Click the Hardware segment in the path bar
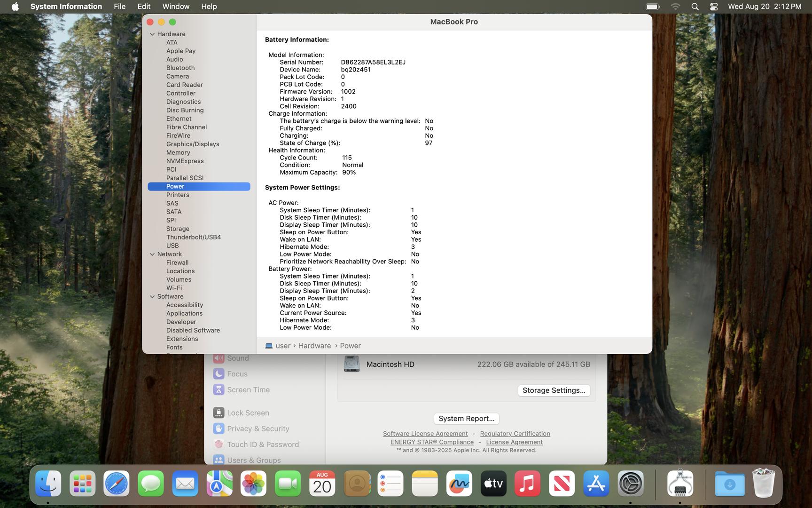 pyautogui.click(x=314, y=346)
